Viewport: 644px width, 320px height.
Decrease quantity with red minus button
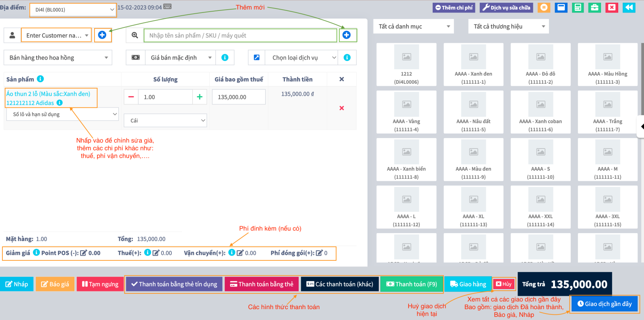131,97
